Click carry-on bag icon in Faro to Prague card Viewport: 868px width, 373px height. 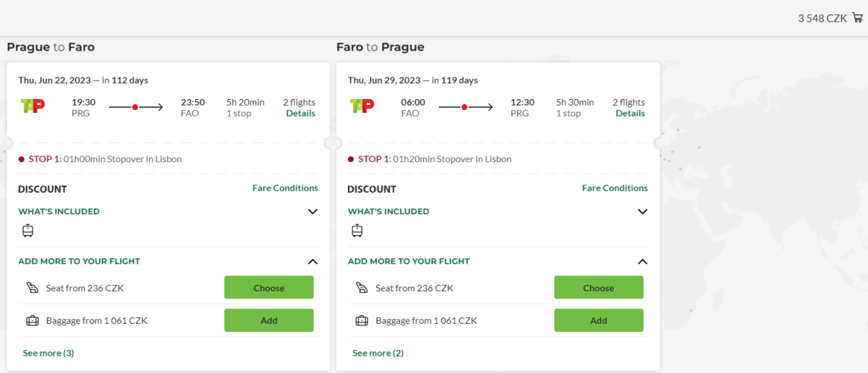click(357, 231)
